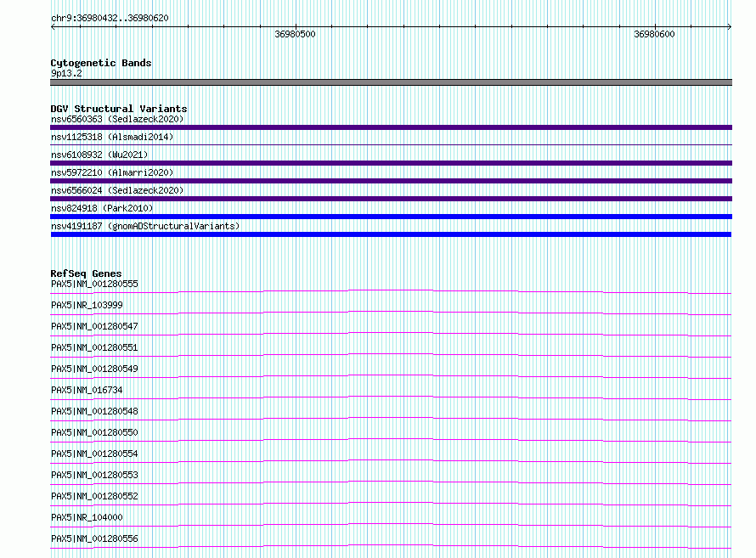Click the left arrow of the coordinate ruler
756x558 pixels.
(53, 26)
